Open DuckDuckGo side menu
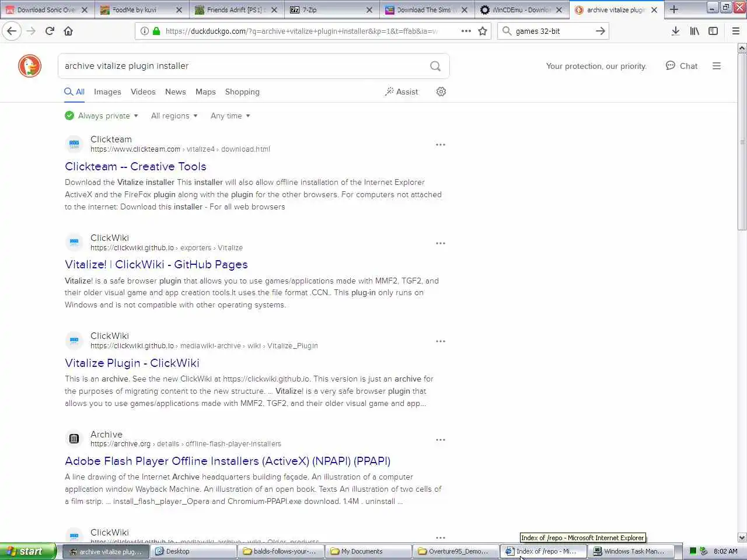This screenshot has height=560, width=747. pyautogui.click(x=717, y=66)
